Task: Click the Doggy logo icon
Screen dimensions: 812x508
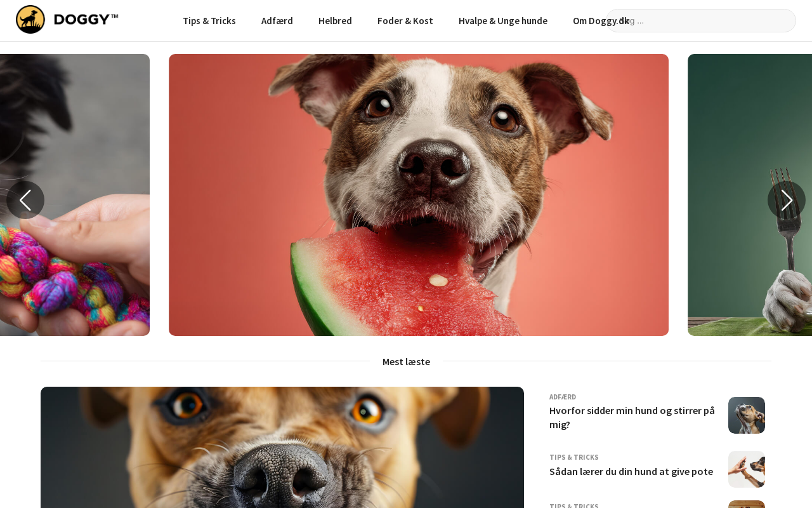Action: click(x=30, y=20)
